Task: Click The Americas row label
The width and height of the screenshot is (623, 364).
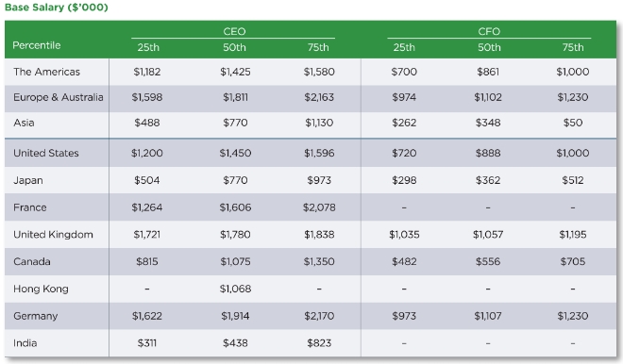Action: [46, 72]
